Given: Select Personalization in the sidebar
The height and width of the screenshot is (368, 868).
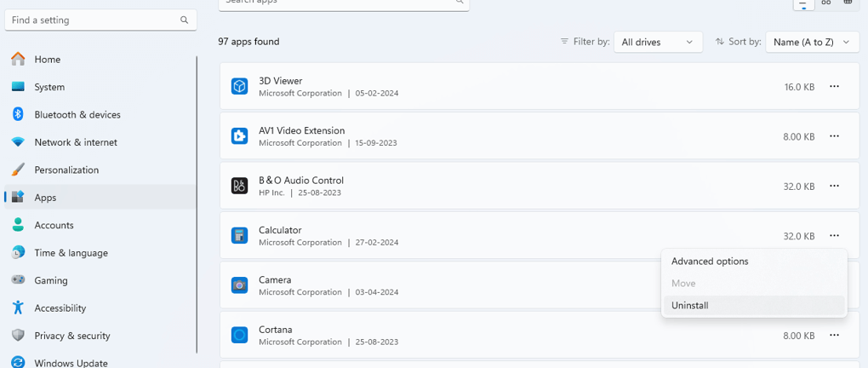Looking at the screenshot, I should tap(66, 170).
